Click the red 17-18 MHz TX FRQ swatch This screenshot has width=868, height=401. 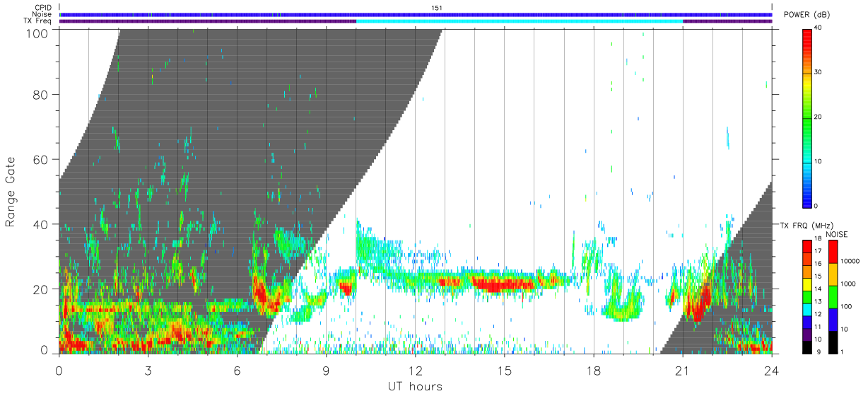(x=807, y=246)
